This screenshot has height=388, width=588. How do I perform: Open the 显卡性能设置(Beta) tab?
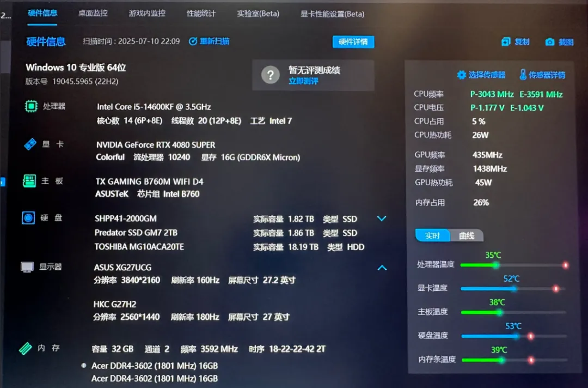click(332, 14)
